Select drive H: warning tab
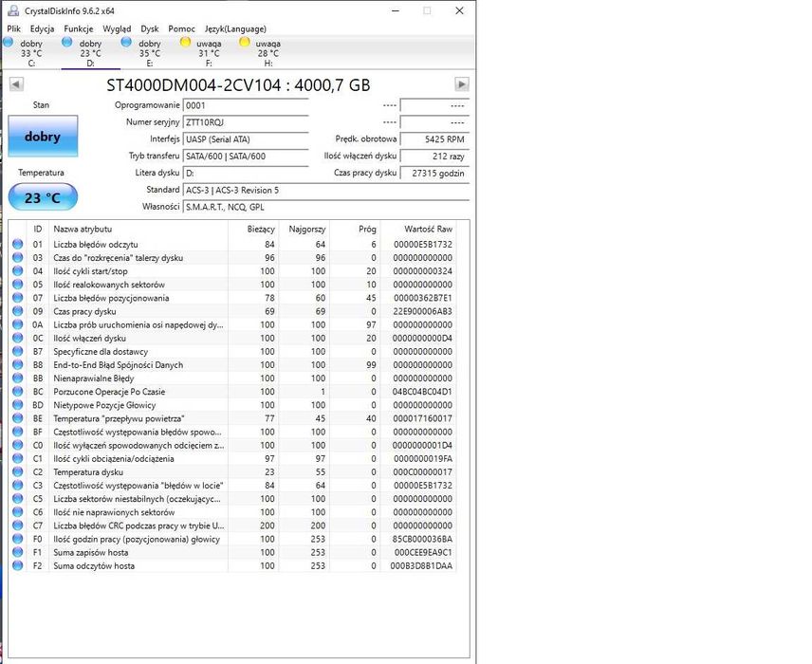Image resolution: width=812 pixels, height=664 pixels. pyautogui.click(x=268, y=53)
